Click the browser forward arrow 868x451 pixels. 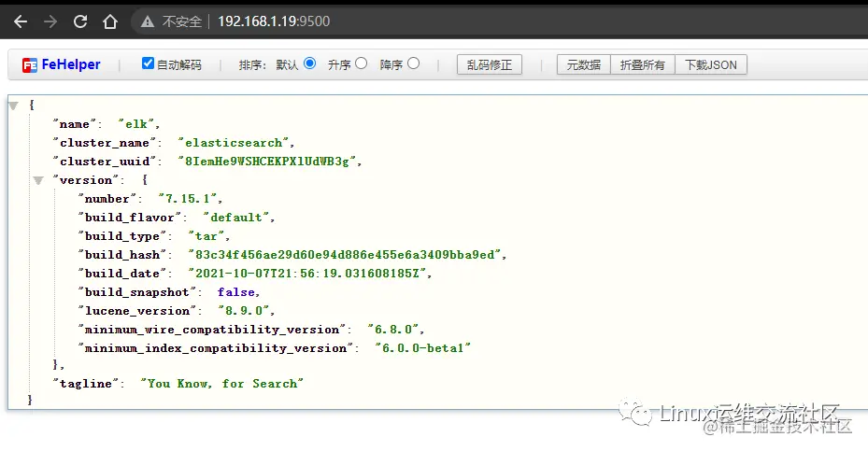pyautogui.click(x=50, y=21)
